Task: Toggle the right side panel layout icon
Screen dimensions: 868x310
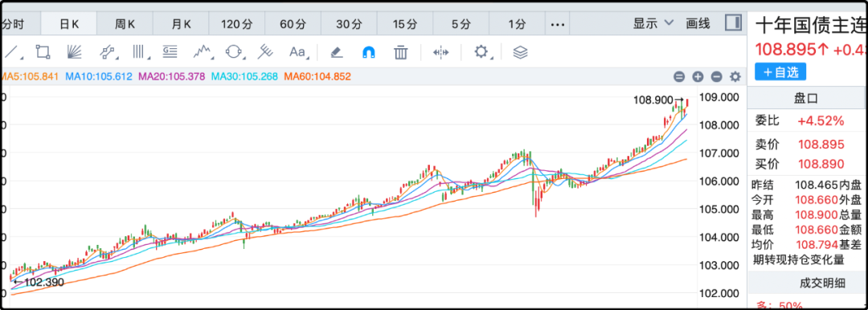Action: tap(734, 23)
